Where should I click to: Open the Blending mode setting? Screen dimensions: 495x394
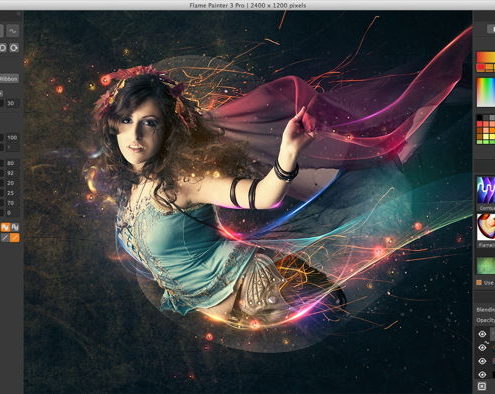pyautogui.click(x=485, y=310)
